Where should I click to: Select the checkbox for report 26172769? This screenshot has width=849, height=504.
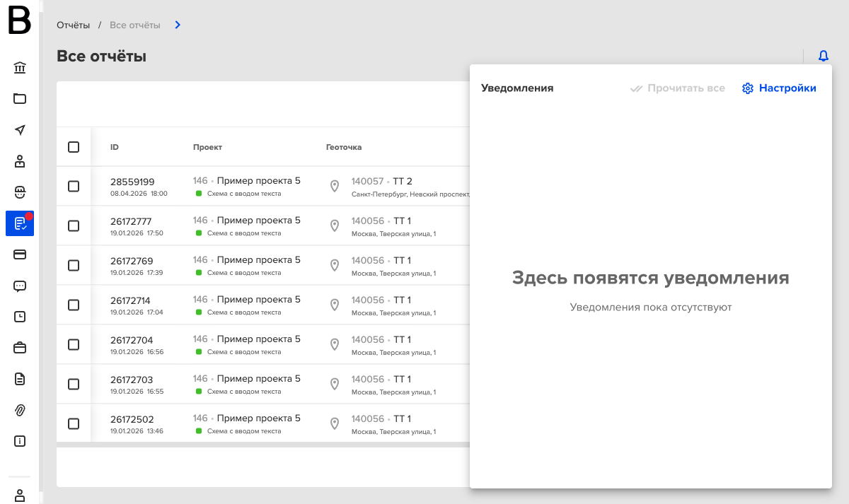pos(74,266)
